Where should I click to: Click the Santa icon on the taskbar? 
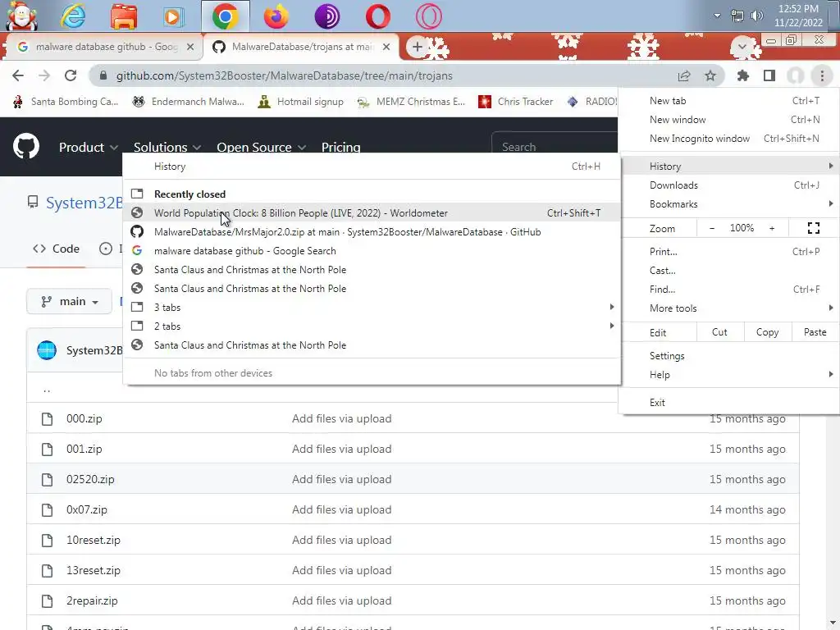21,16
